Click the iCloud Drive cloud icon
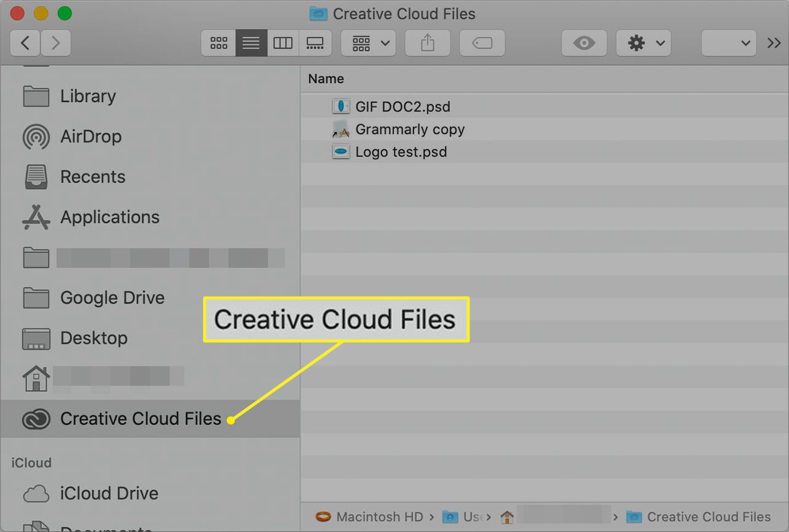This screenshot has height=532, width=789. pos(36,494)
